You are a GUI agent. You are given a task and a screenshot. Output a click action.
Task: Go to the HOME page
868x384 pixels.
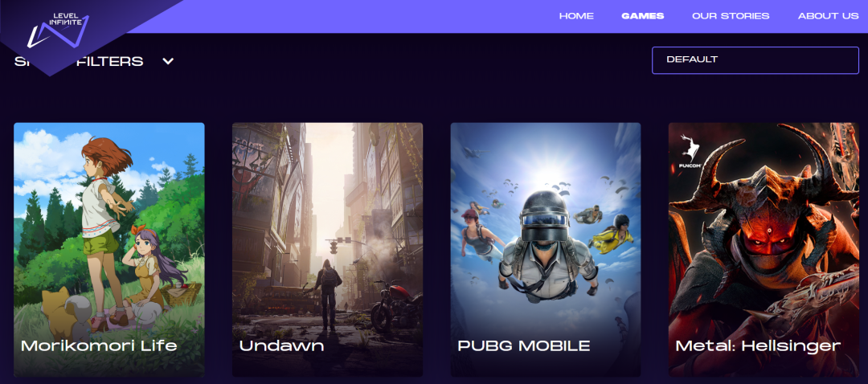576,16
